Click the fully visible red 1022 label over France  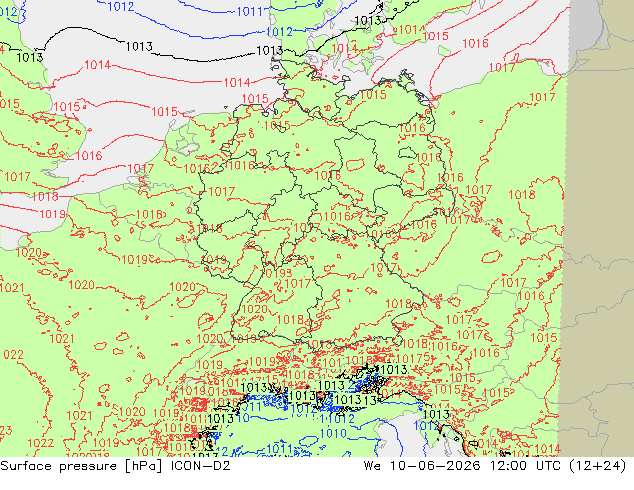pos(41,443)
